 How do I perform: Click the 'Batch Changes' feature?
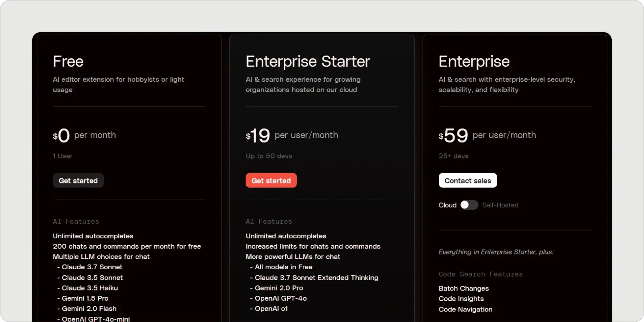coord(464,288)
